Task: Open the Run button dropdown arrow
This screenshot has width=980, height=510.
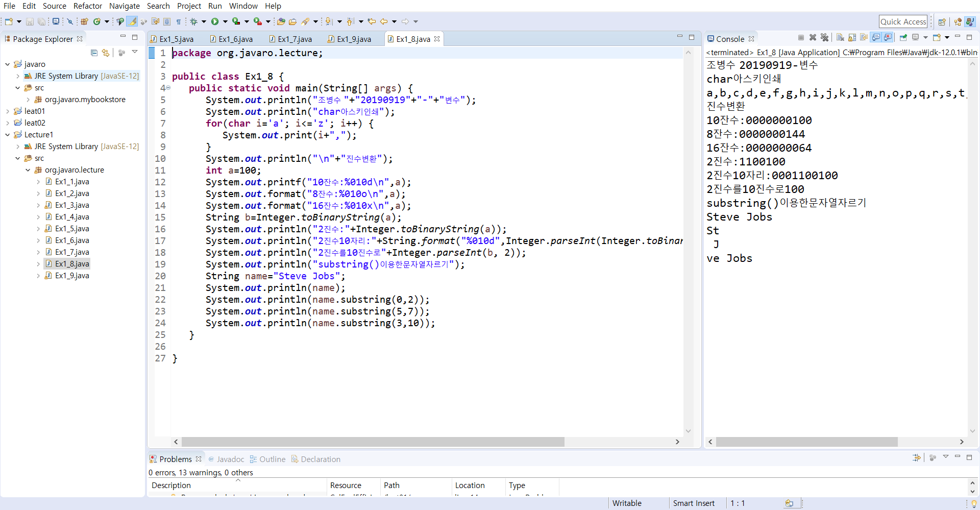Action: [x=225, y=21]
